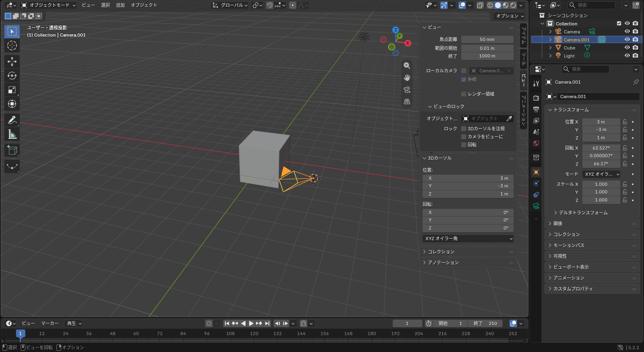Switch to the ツール sidebar tab
The width and height of the screenshot is (644, 352).
[x=523, y=59]
